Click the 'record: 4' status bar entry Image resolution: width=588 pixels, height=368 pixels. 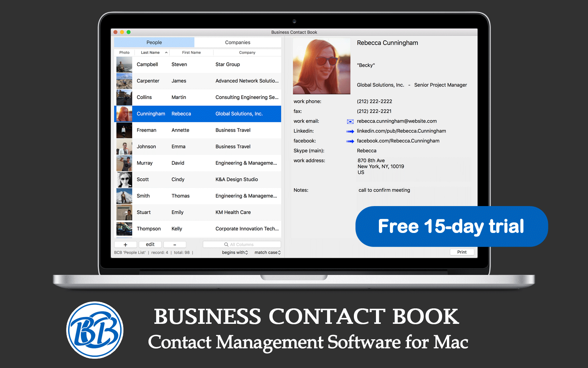tap(159, 252)
